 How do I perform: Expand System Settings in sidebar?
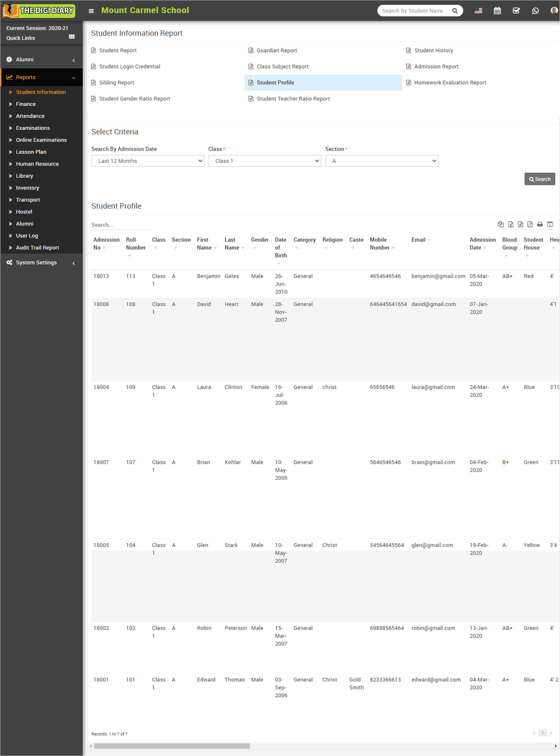click(x=36, y=263)
